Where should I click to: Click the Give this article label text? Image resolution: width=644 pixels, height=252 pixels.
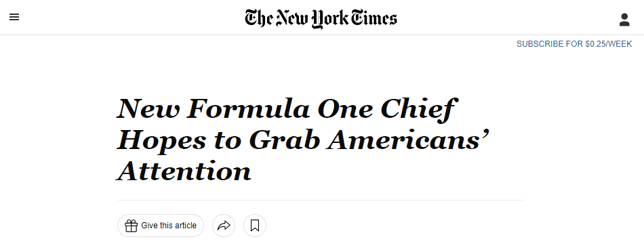169,226
